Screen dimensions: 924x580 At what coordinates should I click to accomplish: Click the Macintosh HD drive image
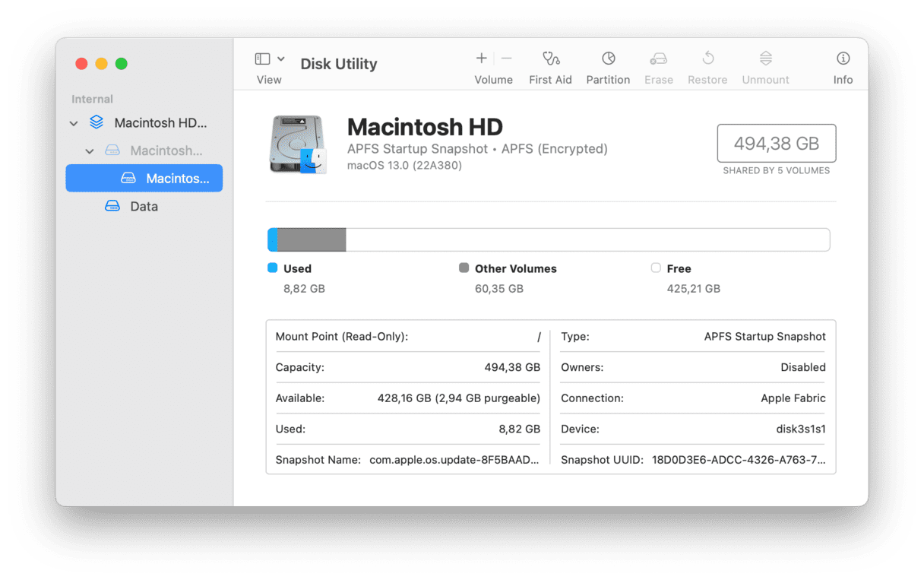point(297,144)
